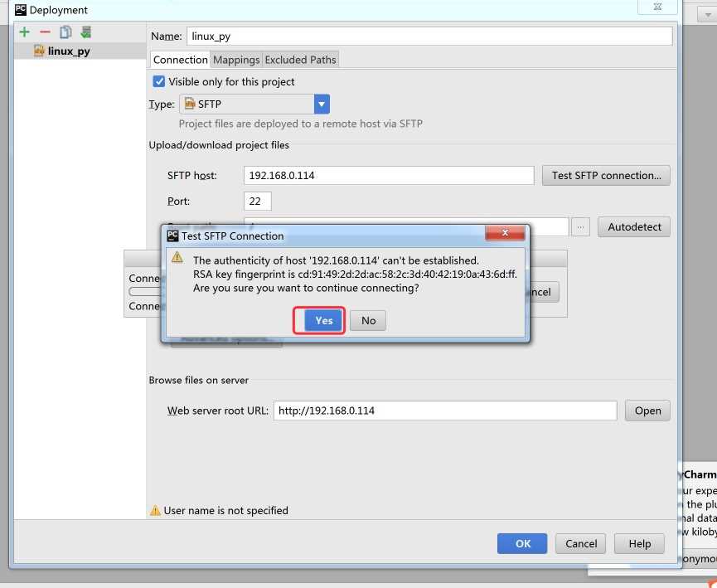Viewport: 717px width, 588px height.
Task: Click the Web server root URL field
Action: 445,411
